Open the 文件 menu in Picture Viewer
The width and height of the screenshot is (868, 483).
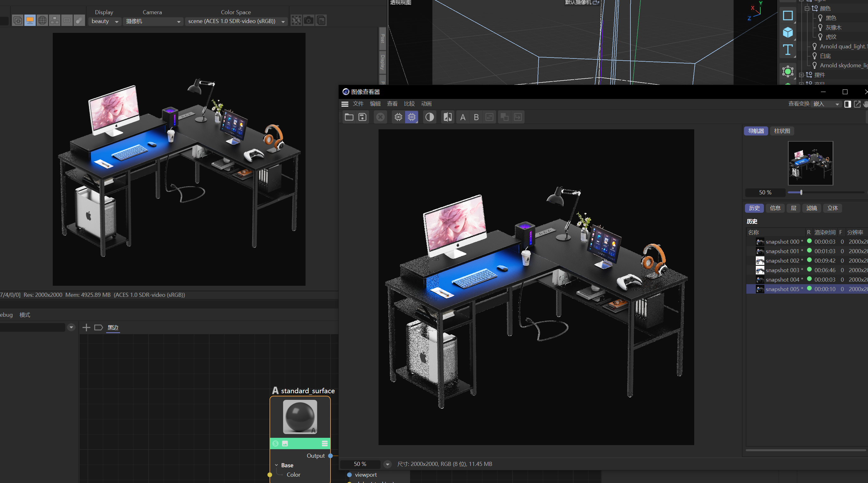(x=358, y=104)
